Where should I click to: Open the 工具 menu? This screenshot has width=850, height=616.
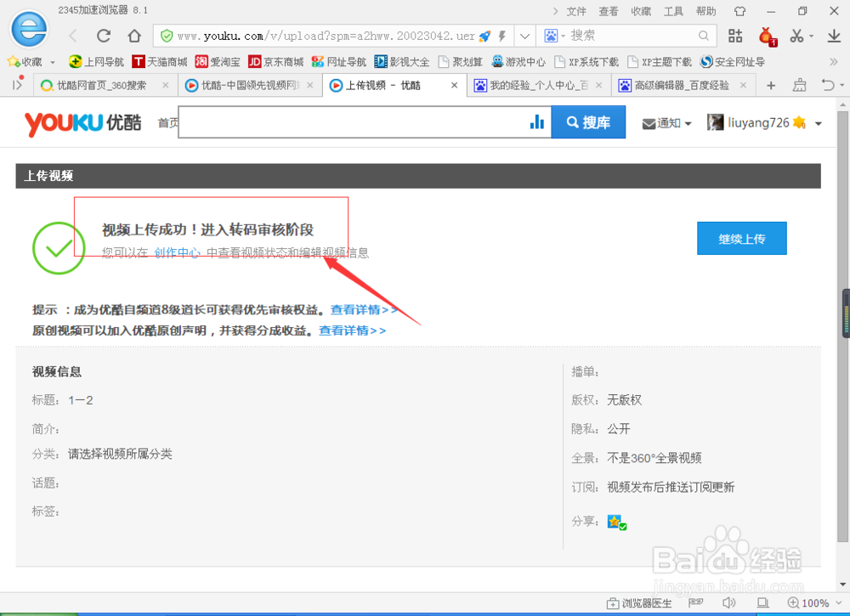point(673,11)
